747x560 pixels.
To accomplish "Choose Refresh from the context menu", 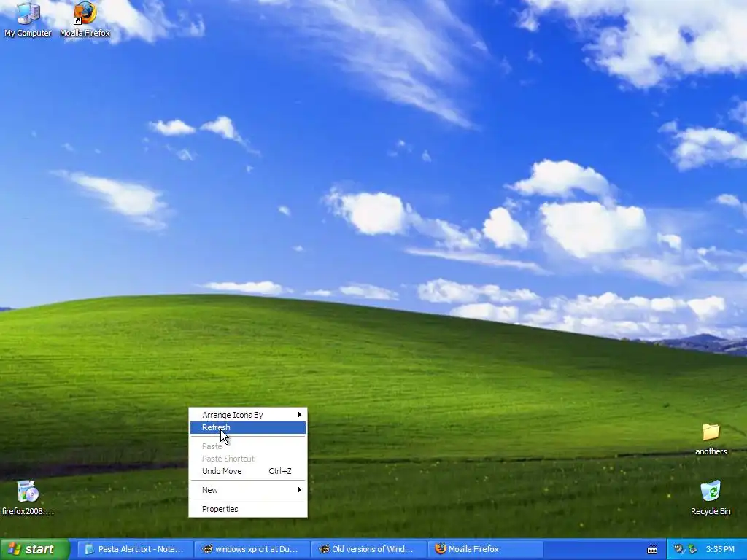I will tap(248, 427).
